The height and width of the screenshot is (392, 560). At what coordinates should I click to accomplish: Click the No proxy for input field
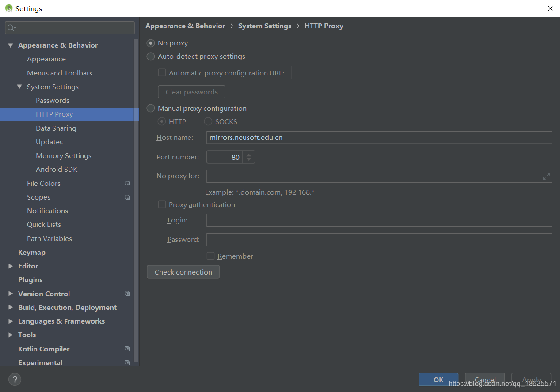click(x=379, y=176)
